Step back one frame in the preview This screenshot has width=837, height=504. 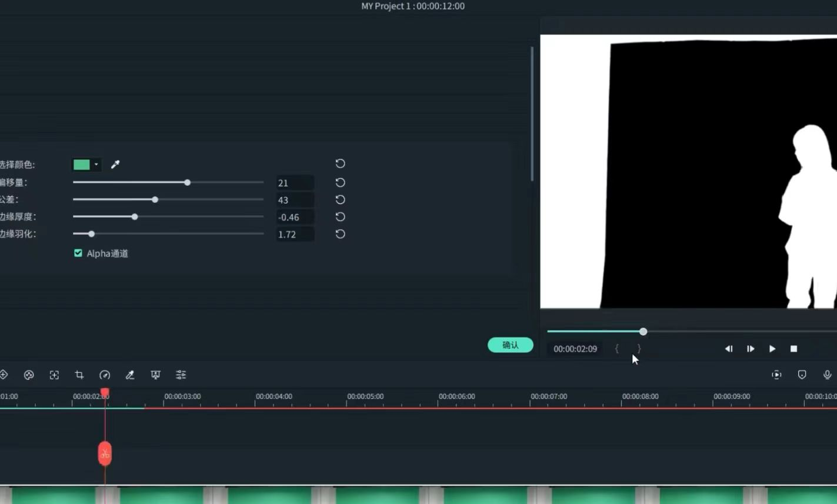[x=729, y=349]
